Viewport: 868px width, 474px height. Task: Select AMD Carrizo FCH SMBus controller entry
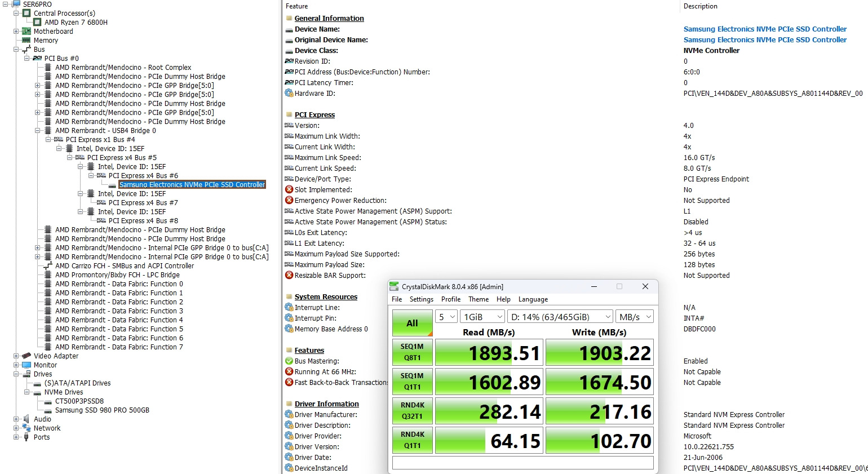coord(125,265)
